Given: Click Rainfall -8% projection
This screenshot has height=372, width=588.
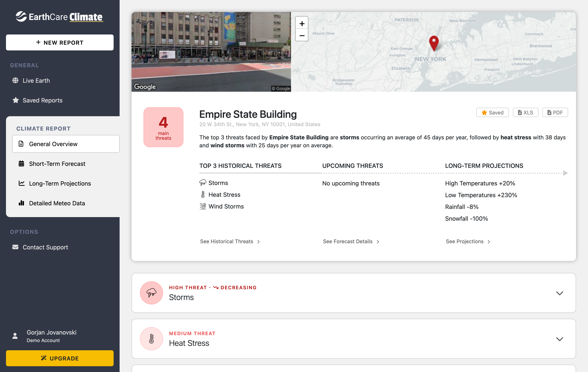Looking at the screenshot, I should [x=461, y=207].
